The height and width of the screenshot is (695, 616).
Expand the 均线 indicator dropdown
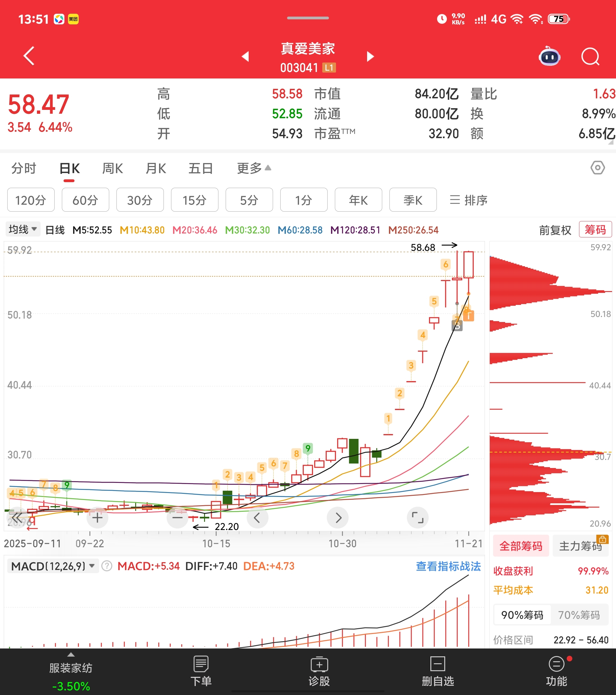pyautogui.click(x=22, y=230)
